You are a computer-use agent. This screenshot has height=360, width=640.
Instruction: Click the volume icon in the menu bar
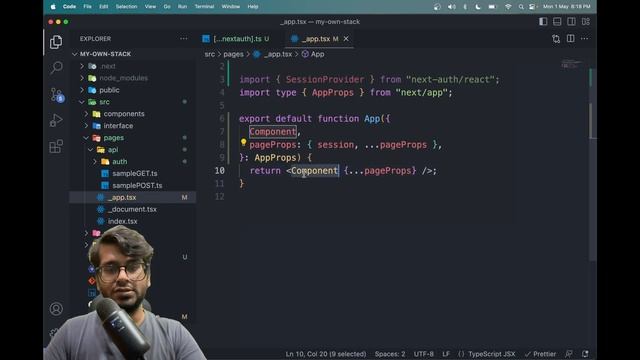(x=451, y=7)
